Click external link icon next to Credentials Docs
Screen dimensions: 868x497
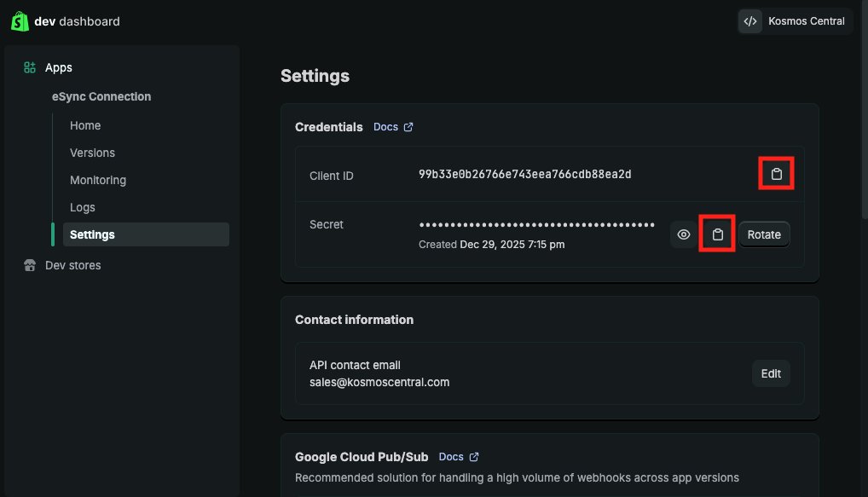pyautogui.click(x=408, y=127)
